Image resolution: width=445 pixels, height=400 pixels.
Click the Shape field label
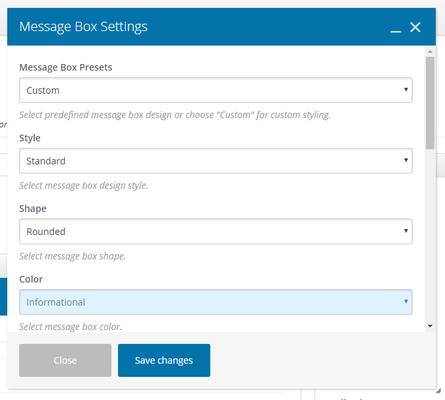(x=33, y=209)
